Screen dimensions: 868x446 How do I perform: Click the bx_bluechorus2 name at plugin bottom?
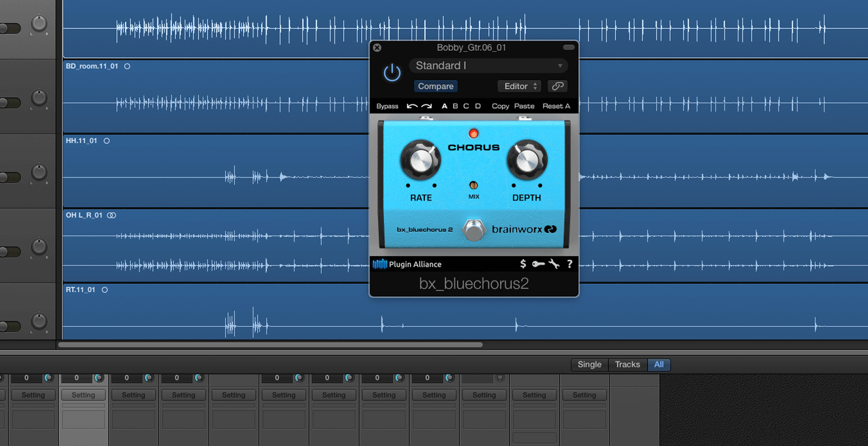[x=474, y=284]
